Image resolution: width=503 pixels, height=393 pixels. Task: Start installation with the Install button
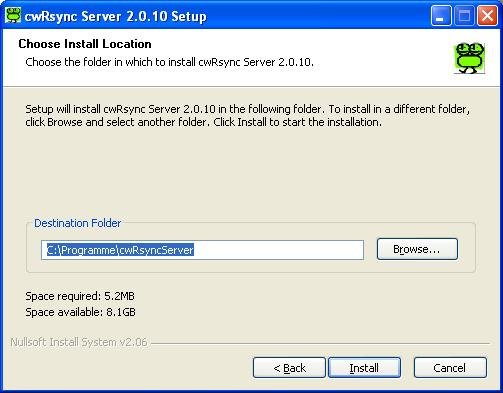pos(364,368)
